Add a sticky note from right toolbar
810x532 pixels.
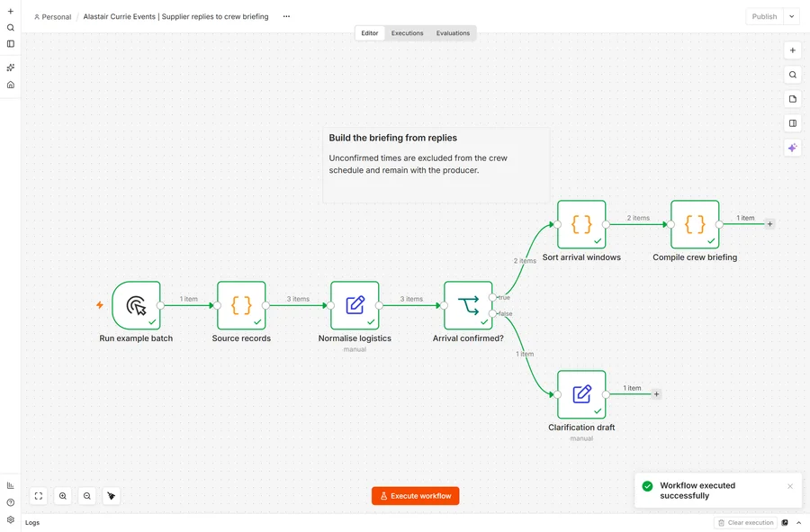point(792,99)
